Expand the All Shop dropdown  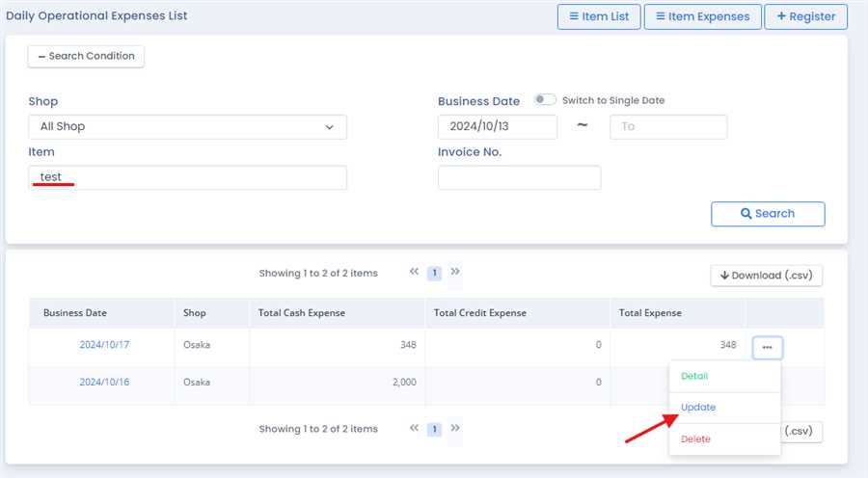click(x=187, y=127)
